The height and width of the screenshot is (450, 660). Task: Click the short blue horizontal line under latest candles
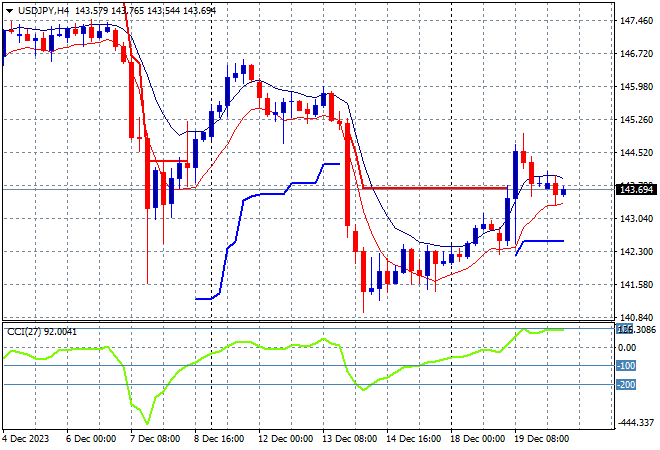tap(543, 241)
